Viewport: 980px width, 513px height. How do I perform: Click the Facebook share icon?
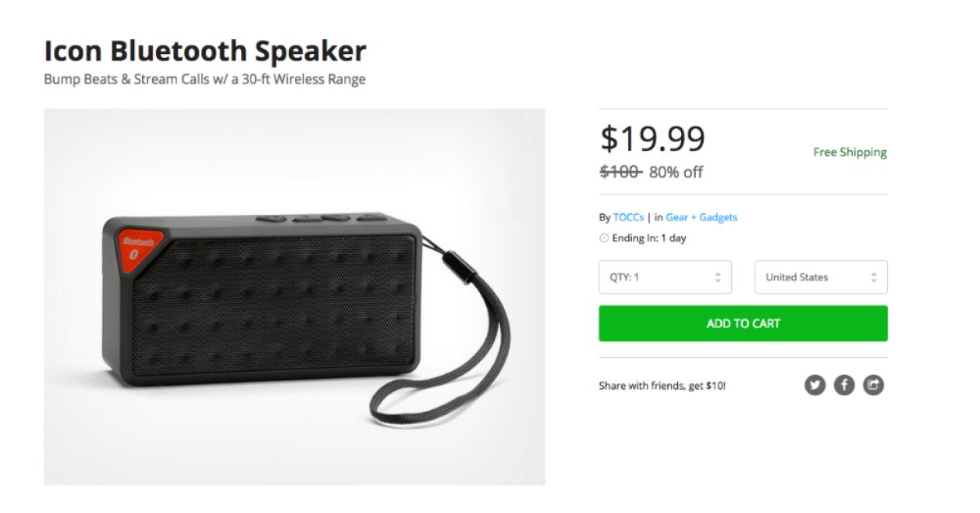(844, 385)
